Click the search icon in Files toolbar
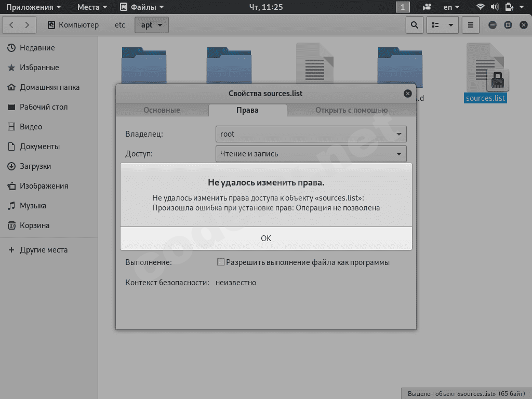This screenshot has width=532, height=399. pos(414,25)
